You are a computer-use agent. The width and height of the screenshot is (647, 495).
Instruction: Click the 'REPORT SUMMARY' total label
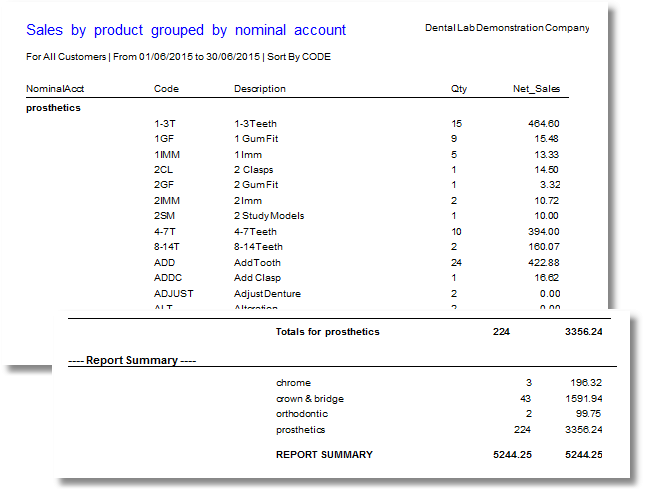point(324,455)
